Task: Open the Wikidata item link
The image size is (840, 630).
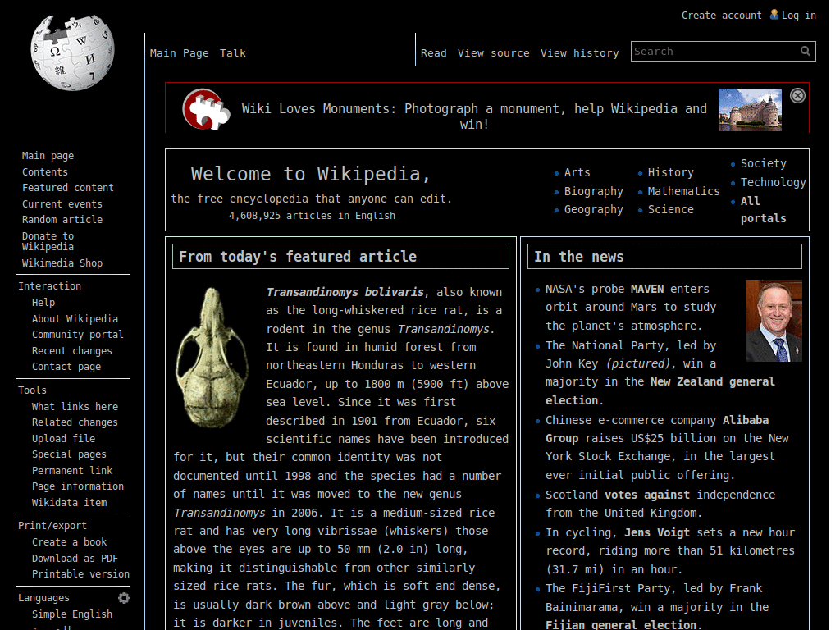Action: click(69, 503)
